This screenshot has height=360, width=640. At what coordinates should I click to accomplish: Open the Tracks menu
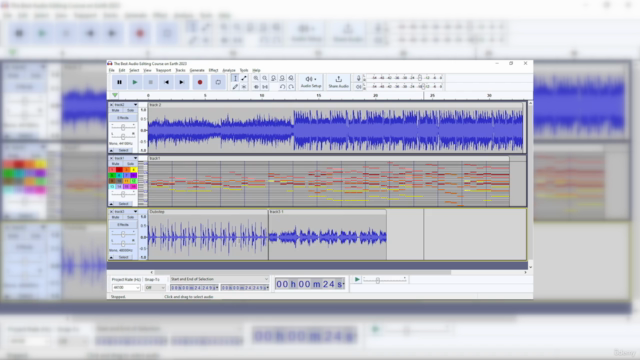180,70
